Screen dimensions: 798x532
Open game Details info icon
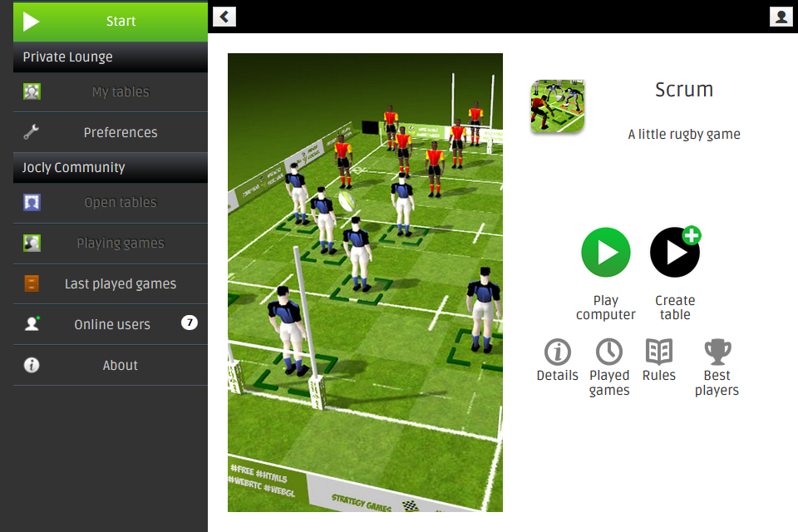557,352
